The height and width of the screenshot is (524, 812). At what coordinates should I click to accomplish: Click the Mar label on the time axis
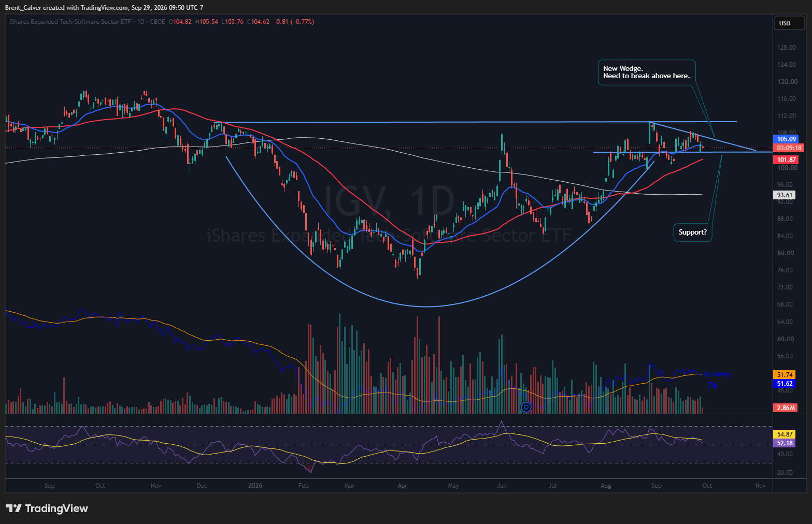(x=349, y=486)
